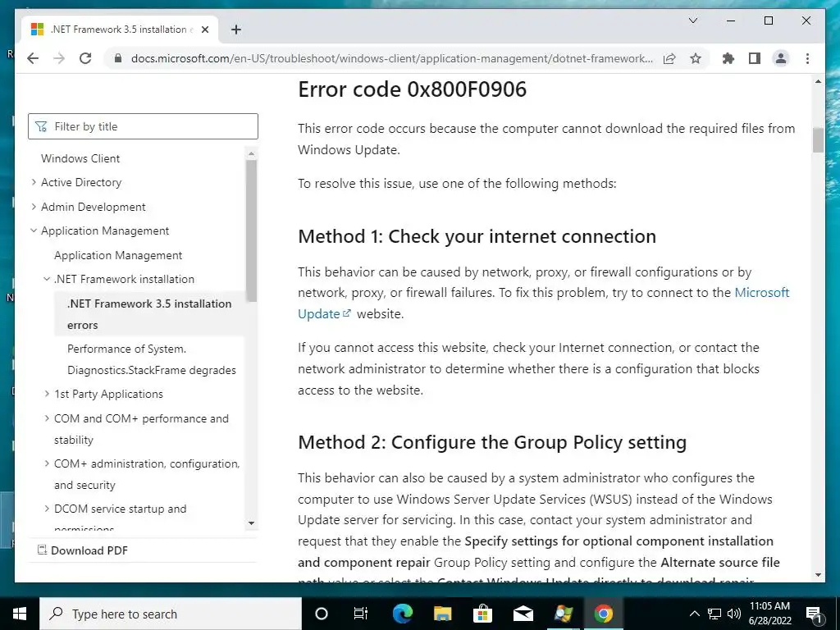Open Microsoft Store from the taskbar
840x630 pixels.
(x=482, y=614)
